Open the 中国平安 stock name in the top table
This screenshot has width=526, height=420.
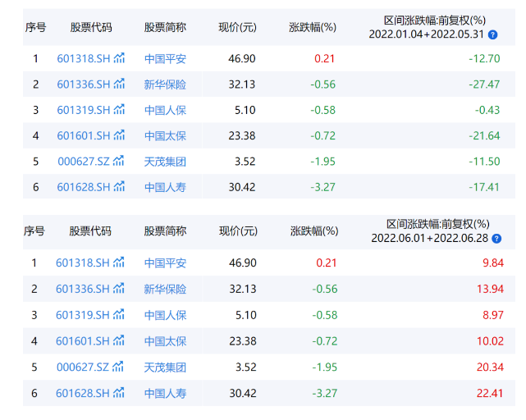pos(165,58)
